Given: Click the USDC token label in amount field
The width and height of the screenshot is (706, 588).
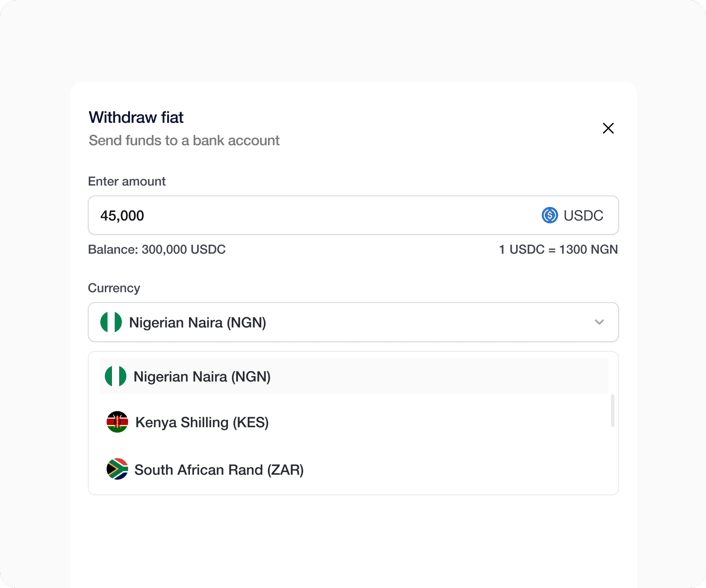Looking at the screenshot, I should pyautogui.click(x=583, y=216).
